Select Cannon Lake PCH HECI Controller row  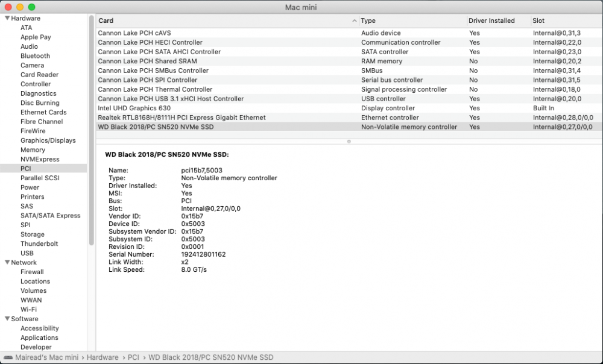(349, 42)
